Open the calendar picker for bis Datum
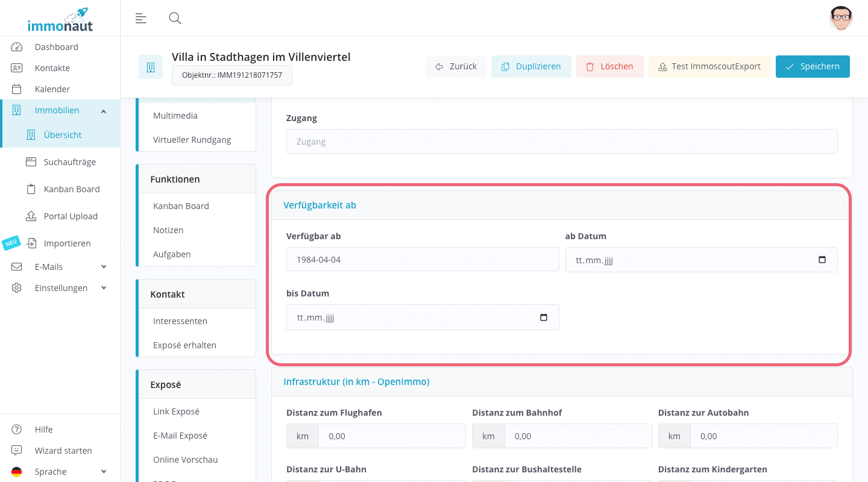Screen dimensions: 868x482 point(544,318)
